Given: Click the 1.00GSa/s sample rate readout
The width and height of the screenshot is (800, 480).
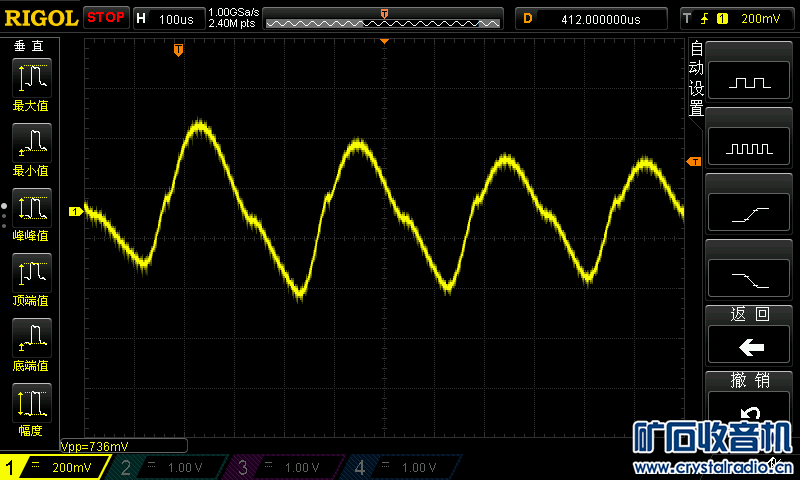Looking at the screenshot, I should [x=233, y=12].
